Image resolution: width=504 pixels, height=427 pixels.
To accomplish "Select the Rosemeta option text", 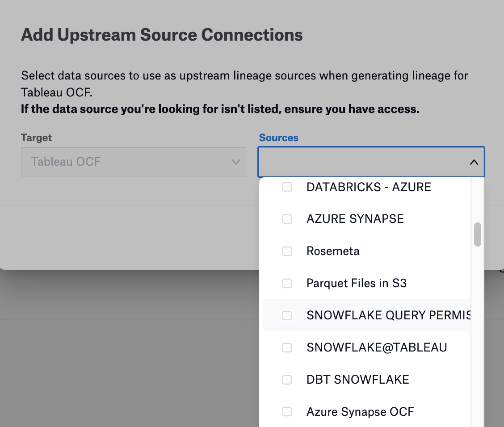I will (x=333, y=251).
